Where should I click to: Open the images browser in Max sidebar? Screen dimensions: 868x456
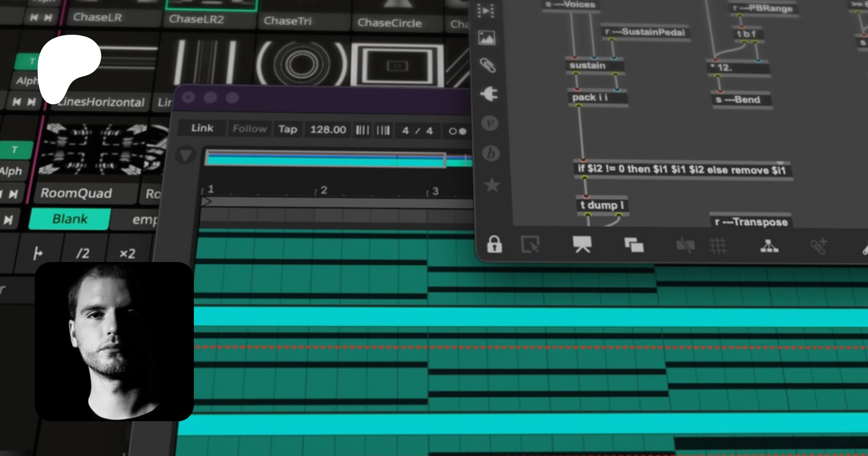[487, 38]
